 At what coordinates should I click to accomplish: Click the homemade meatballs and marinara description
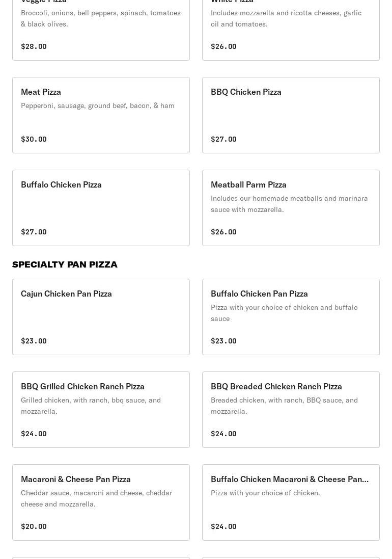(289, 204)
